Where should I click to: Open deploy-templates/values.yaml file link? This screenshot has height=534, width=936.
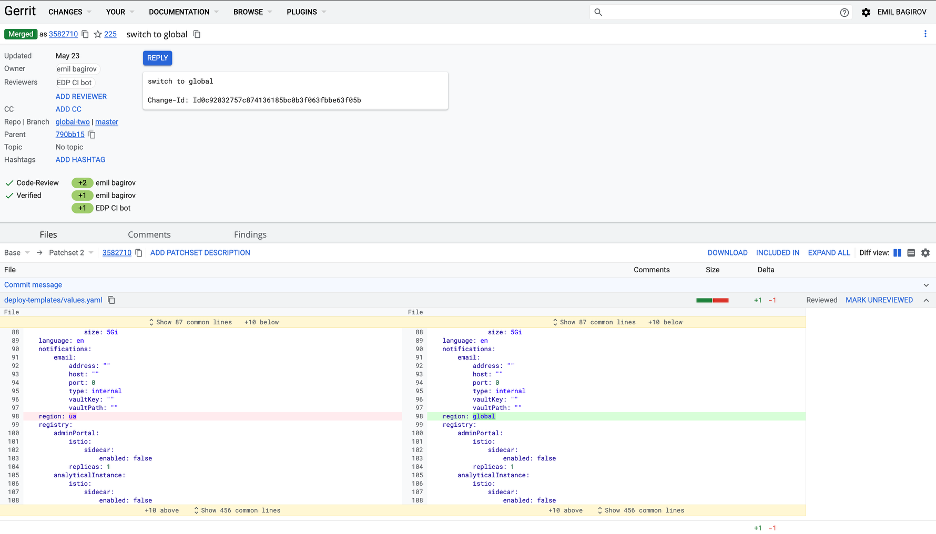click(x=53, y=300)
